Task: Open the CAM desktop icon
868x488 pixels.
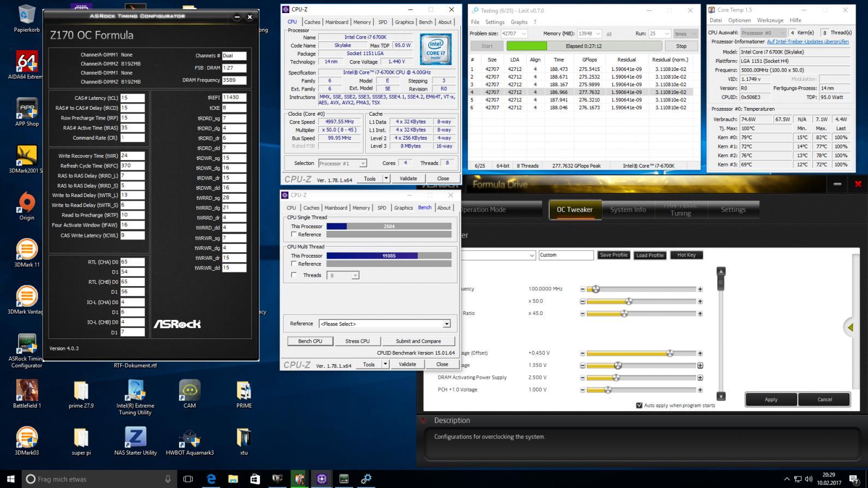Action: (x=189, y=394)
